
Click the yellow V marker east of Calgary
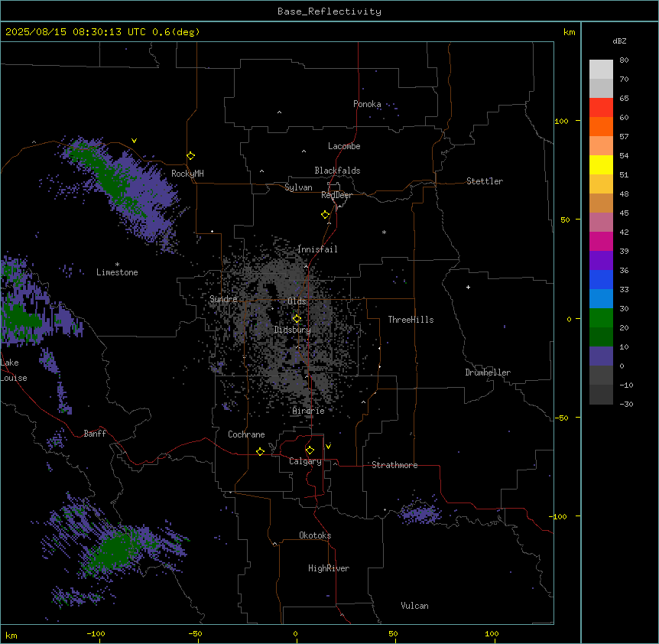pyautogui.click(x=328, y=447)
